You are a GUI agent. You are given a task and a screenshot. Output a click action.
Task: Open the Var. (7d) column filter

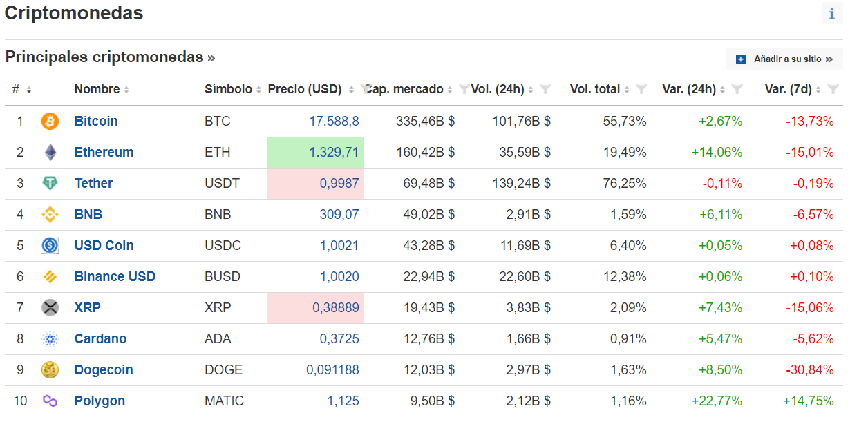833,89
